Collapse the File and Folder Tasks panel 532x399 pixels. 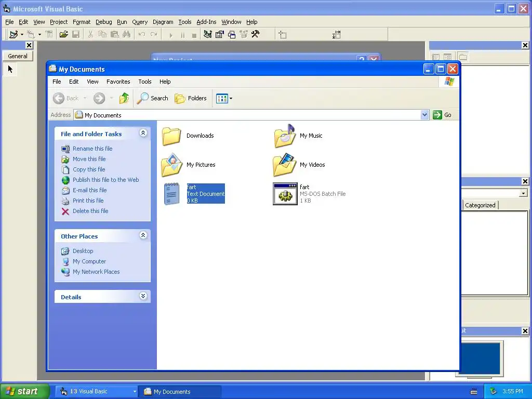143,133
